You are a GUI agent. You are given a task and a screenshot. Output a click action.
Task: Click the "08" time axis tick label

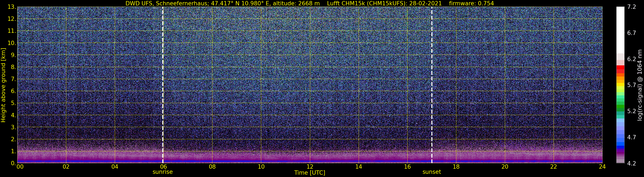[x=212, y=167]
